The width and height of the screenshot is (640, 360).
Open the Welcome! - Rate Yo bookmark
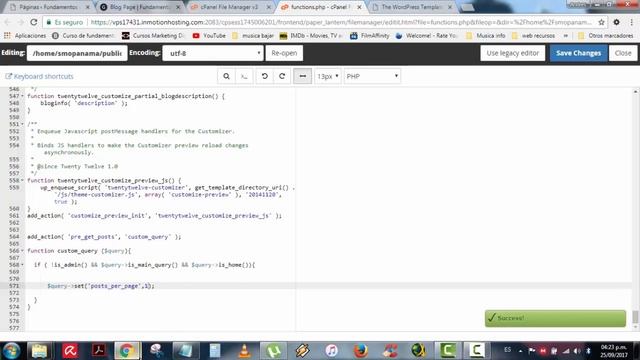[x=427, y=36]
